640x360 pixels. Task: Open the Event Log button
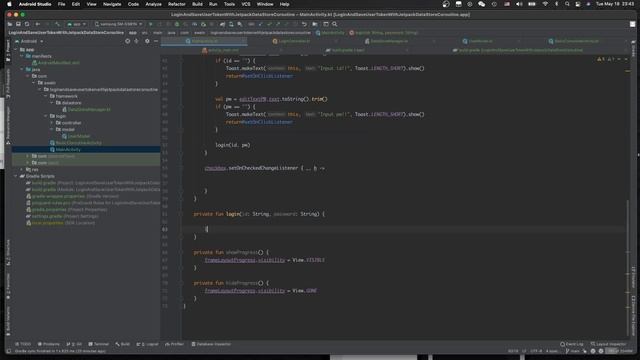[x=572, y=344]
